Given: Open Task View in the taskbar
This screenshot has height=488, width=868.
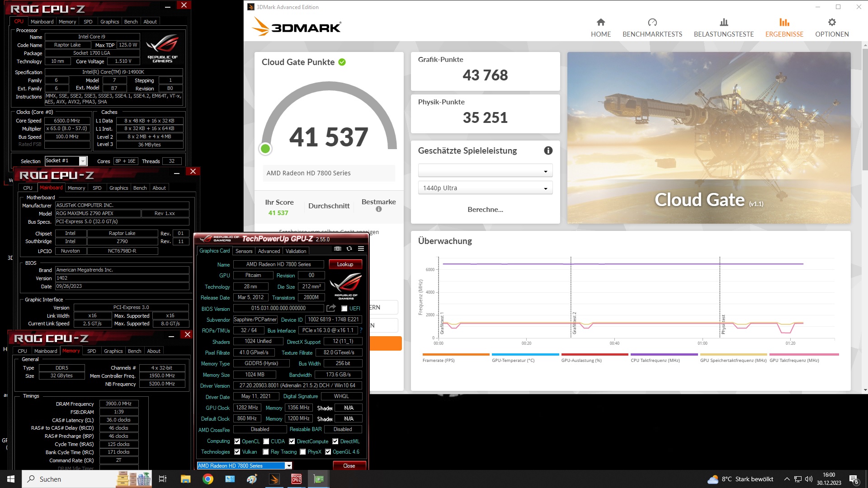Looking at the screenshot, I should 163,479.
